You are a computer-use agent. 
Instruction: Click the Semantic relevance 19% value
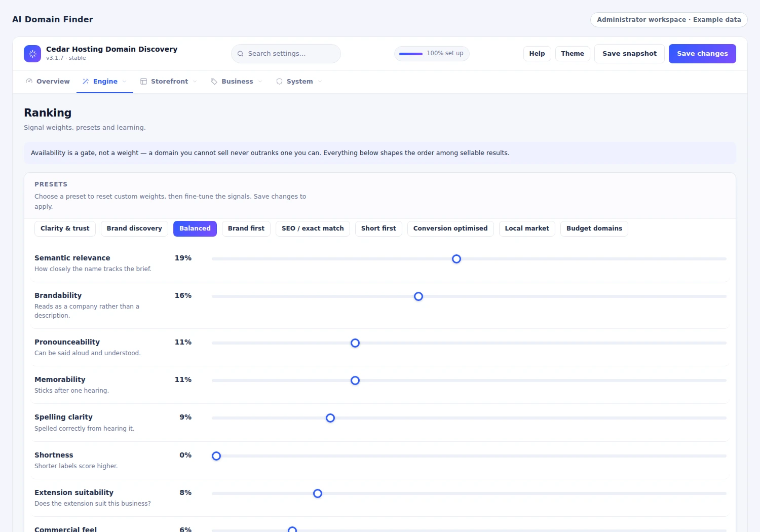[183, 258]
